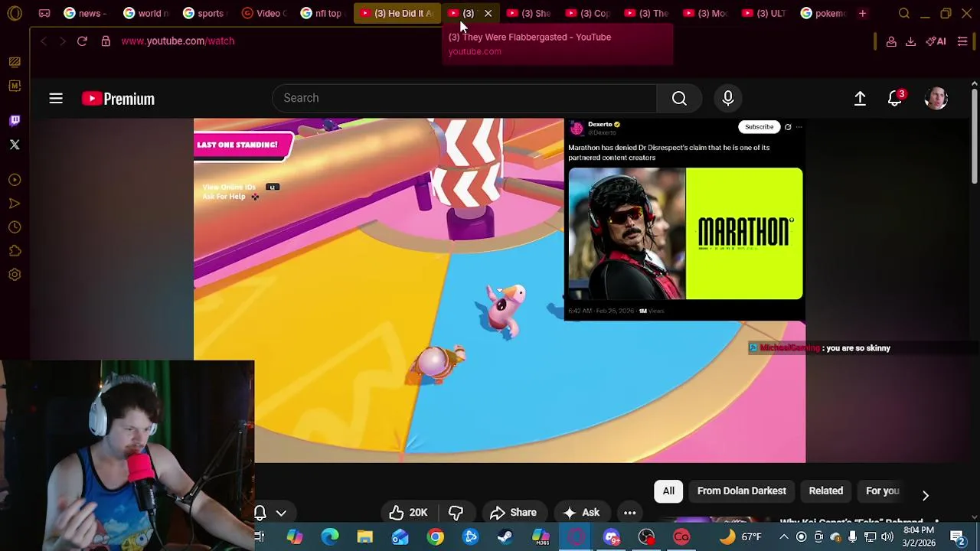Switch to the 'Video C' tab

pyautogui.click(x=264, y=13)
